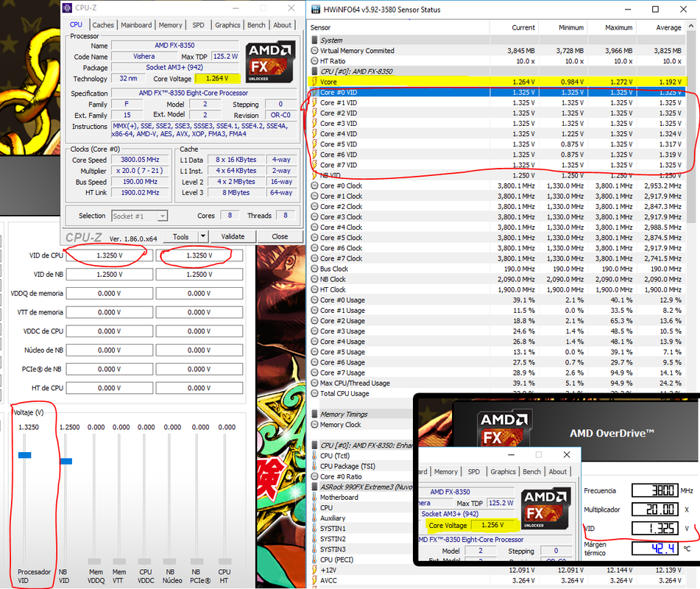
Task: Click the Bus Clock sensor icon
Action: click(315, 269)
